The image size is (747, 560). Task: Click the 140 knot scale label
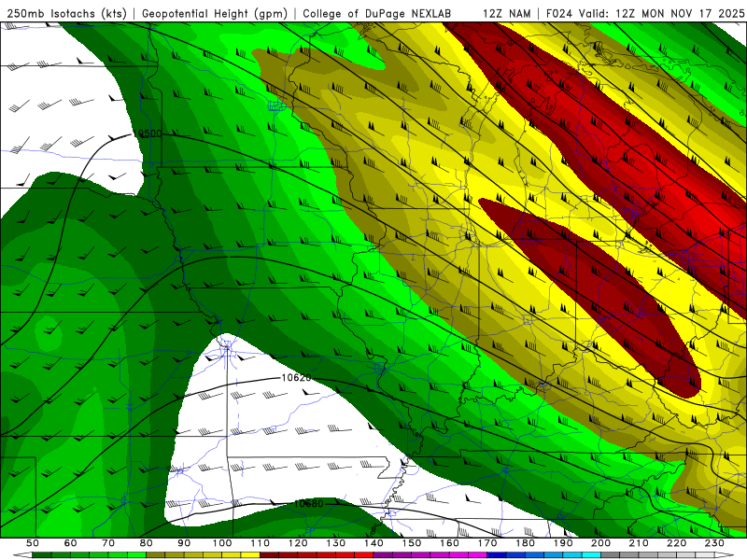(x=373, y=543)
